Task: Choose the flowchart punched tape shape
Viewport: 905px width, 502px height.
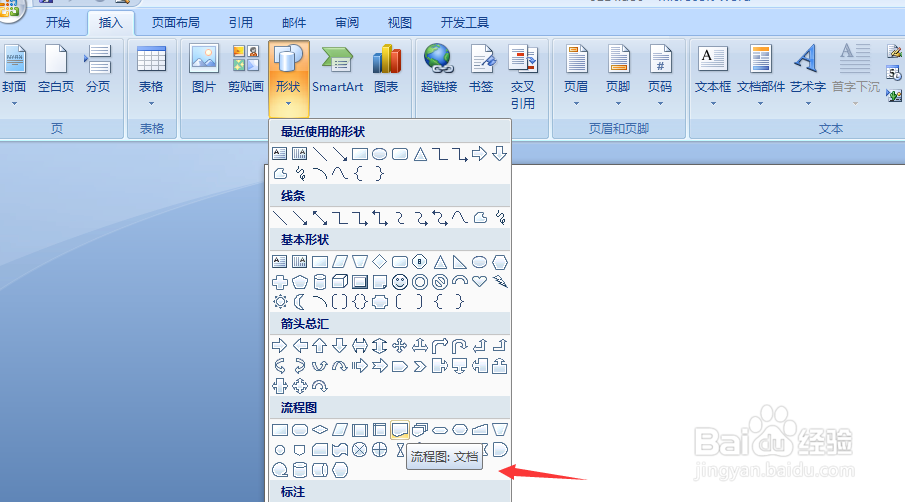Action: [x=340, y=449]
